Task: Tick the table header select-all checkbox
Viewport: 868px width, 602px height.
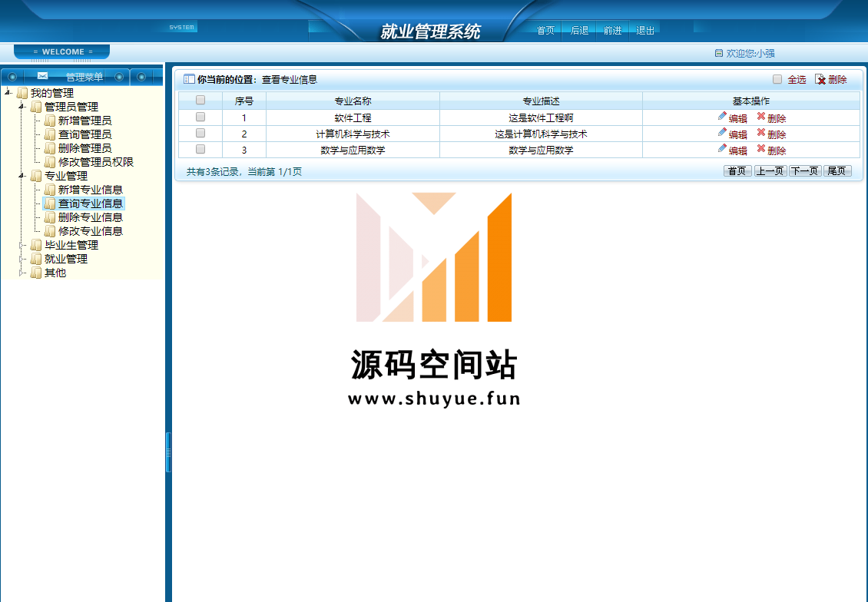Action: click(200, 100)
